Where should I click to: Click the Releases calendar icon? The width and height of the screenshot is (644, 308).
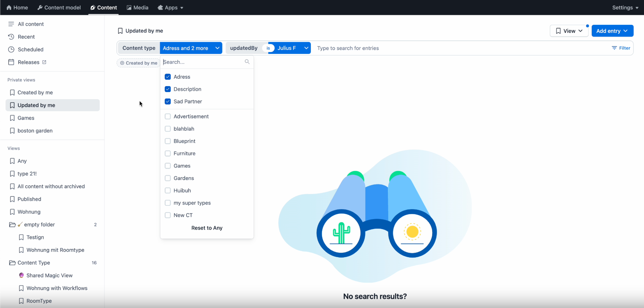point(11,62)
